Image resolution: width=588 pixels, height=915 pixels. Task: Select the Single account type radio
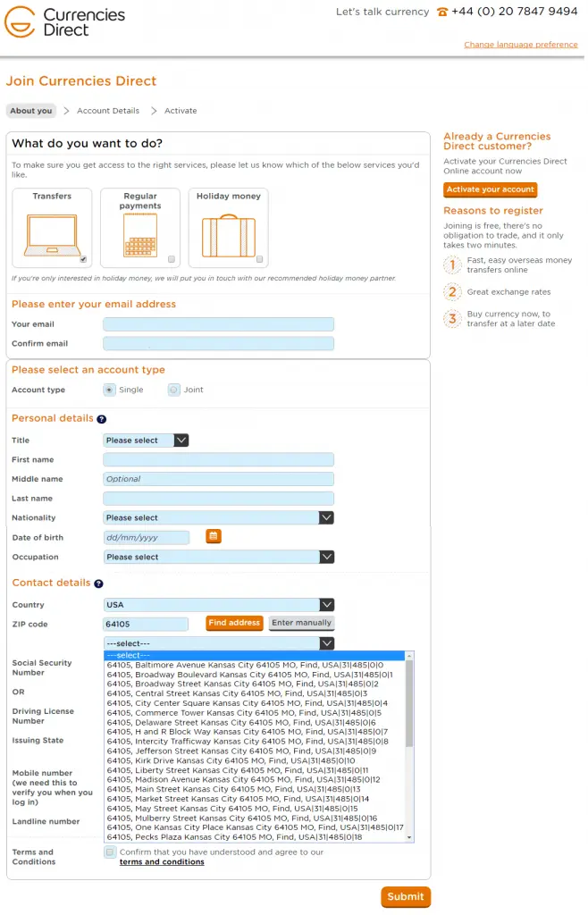(x=109, y=390)
